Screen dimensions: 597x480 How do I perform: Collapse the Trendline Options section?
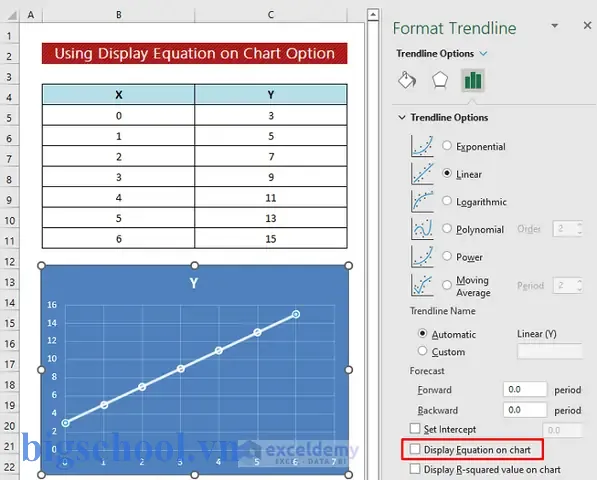click(x=402, y=117)
